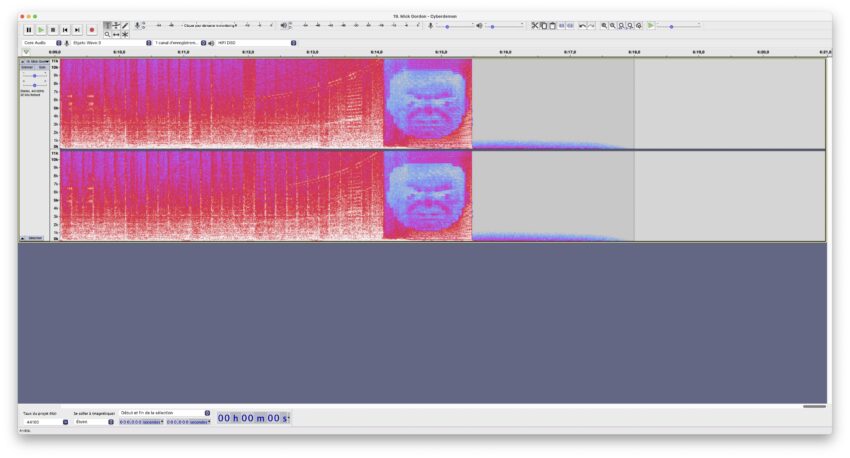Select the Selection (I-beam) tool
The width and height of the screenshot is (850, 458).
(107, 25)
